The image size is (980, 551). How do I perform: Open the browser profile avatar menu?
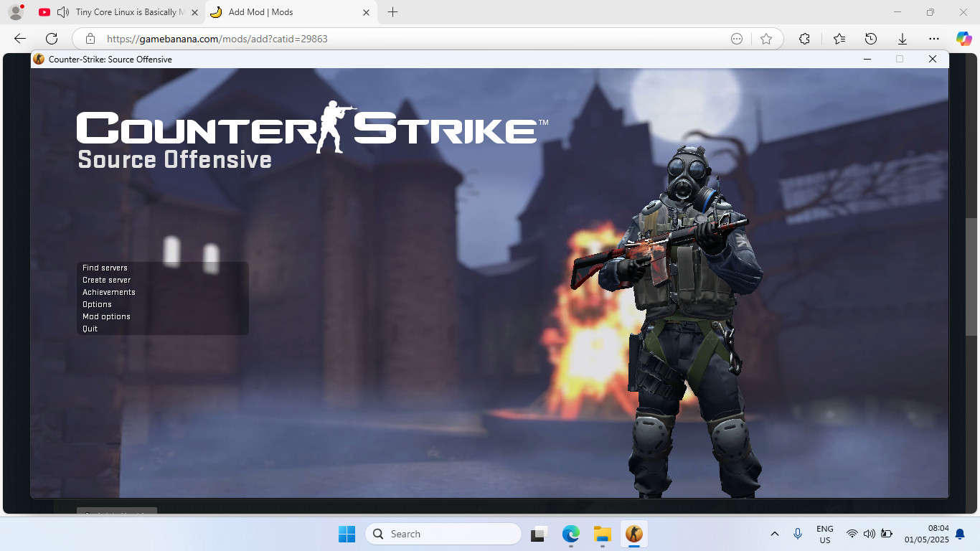pos(14,12)
